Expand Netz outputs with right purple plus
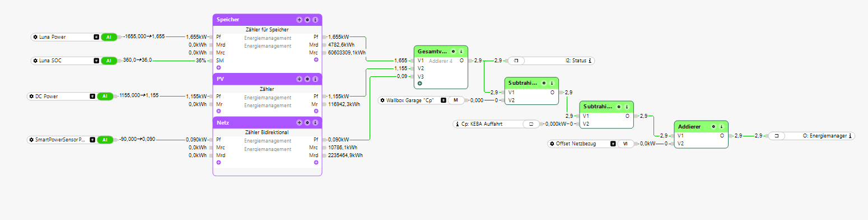The height and width of the screenshot is (220, 868). tap(316, 162)
